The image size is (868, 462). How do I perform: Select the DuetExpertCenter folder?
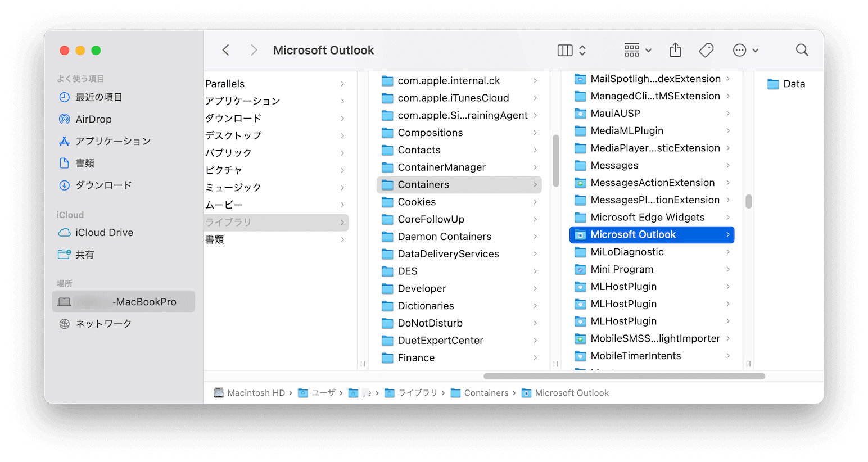point(459,341)
